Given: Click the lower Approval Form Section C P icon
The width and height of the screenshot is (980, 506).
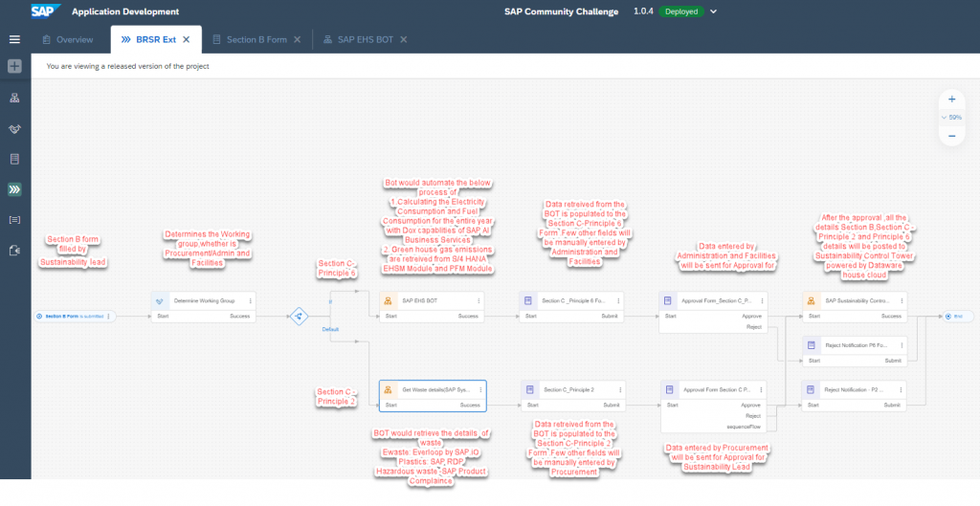Looking at the screenshot, I should point(669,390).
